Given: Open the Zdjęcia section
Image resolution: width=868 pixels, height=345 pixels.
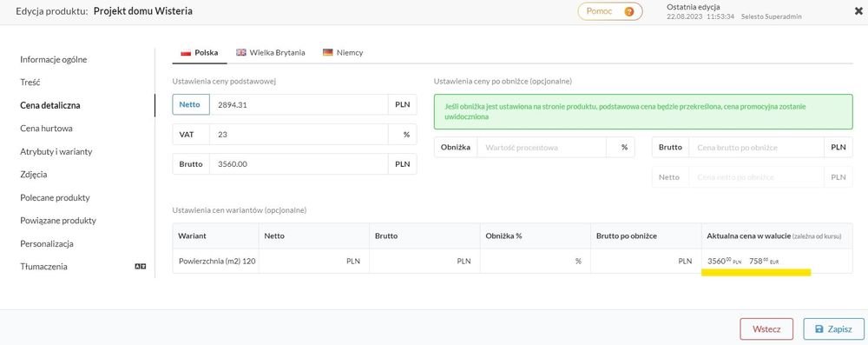Looking at the screenshot, I should coord(34,174).
